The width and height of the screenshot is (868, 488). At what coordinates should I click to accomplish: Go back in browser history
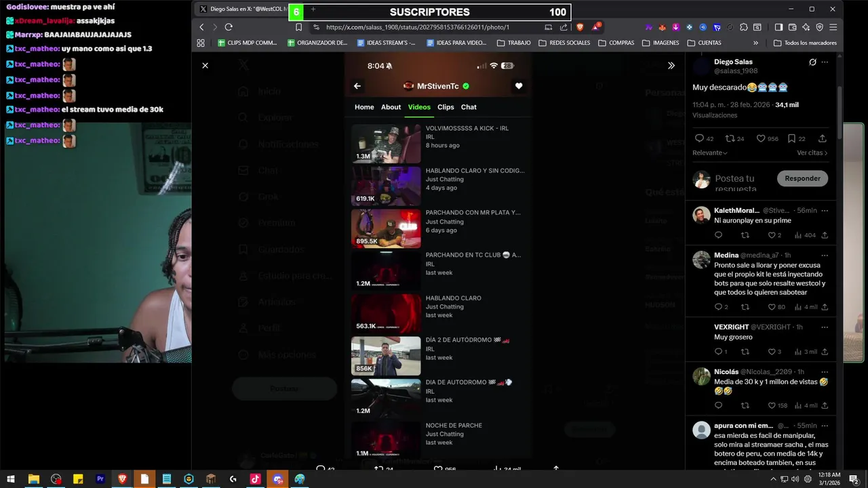(201, 27)
